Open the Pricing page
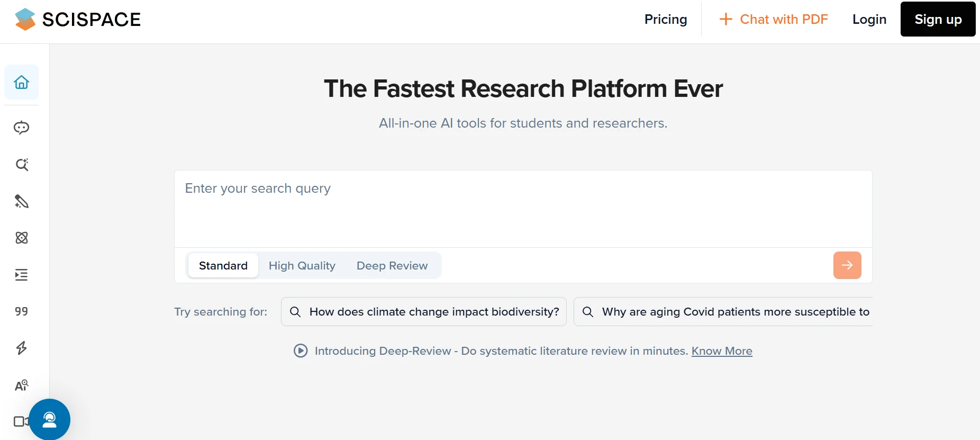 pos(665,20)
